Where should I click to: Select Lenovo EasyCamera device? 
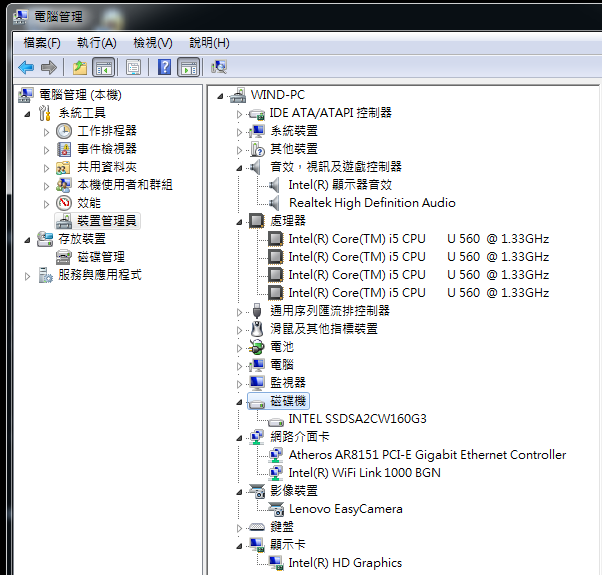346,509
